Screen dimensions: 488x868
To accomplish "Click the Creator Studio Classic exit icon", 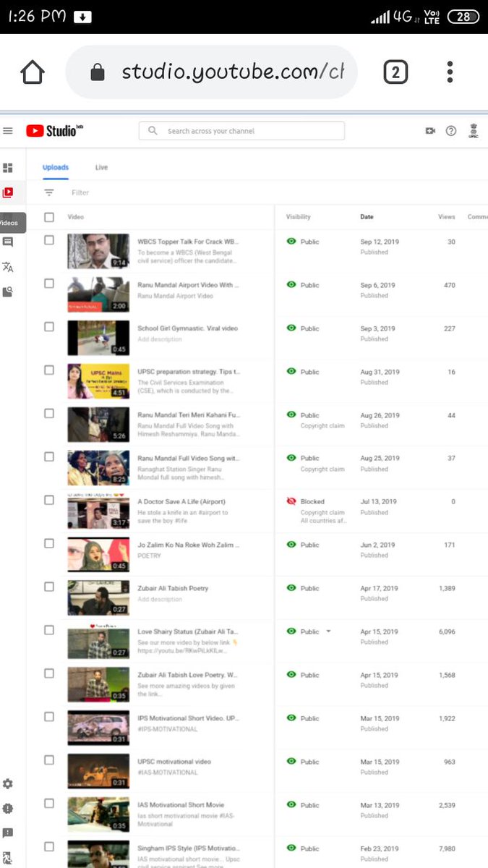I will (x=8, y=858).
